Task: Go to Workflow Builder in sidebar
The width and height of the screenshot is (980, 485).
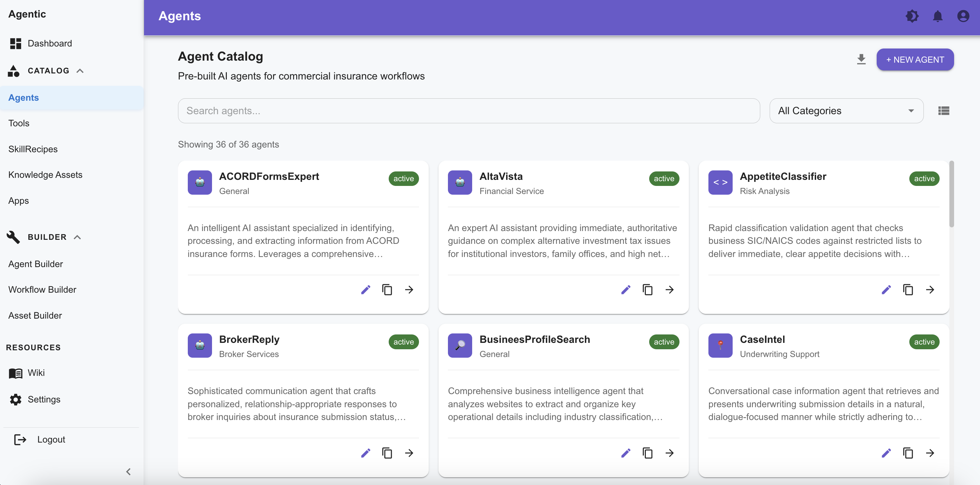Action: (x=42, y=290)
